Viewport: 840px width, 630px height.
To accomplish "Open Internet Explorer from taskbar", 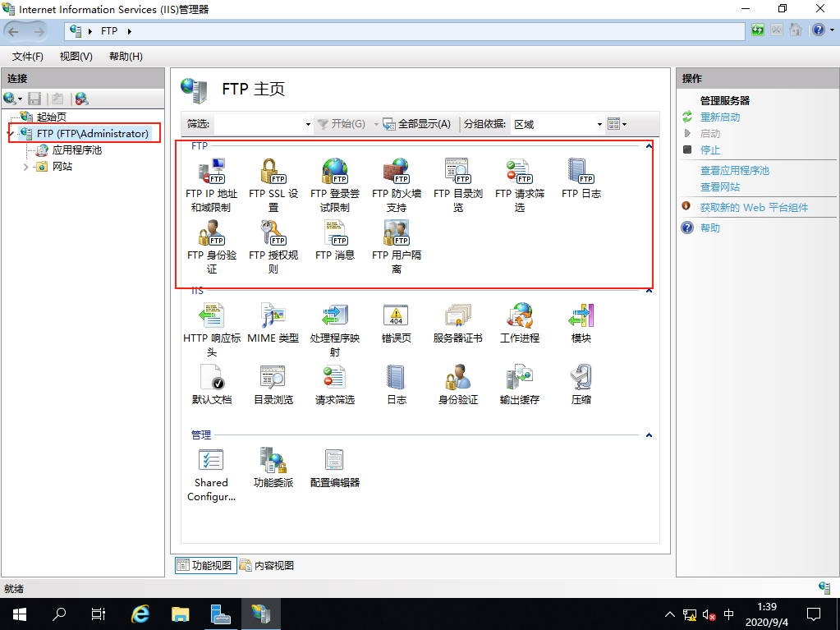I will pyautogui.click(x=140, y=614).
